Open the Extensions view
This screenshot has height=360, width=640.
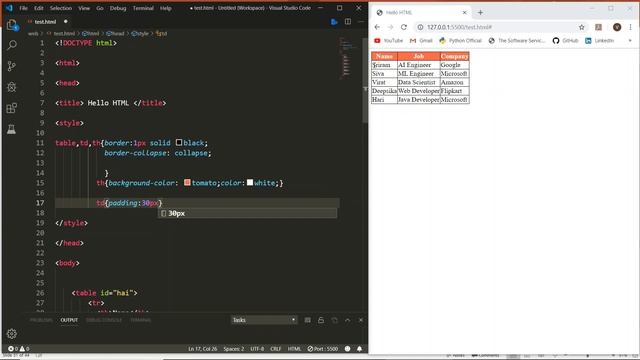pyautogui.click(x=12, y=108)
